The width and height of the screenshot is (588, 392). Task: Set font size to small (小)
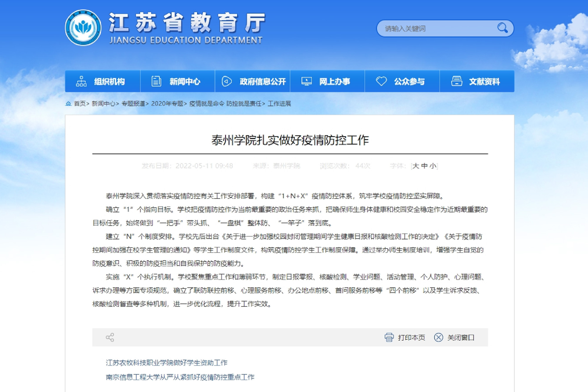(x=433, y=166)
